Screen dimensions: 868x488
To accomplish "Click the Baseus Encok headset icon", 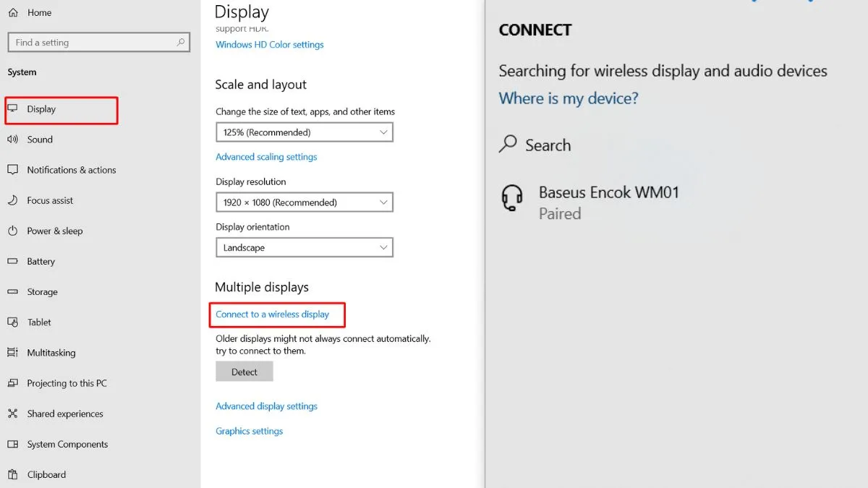I will (512, 198).
